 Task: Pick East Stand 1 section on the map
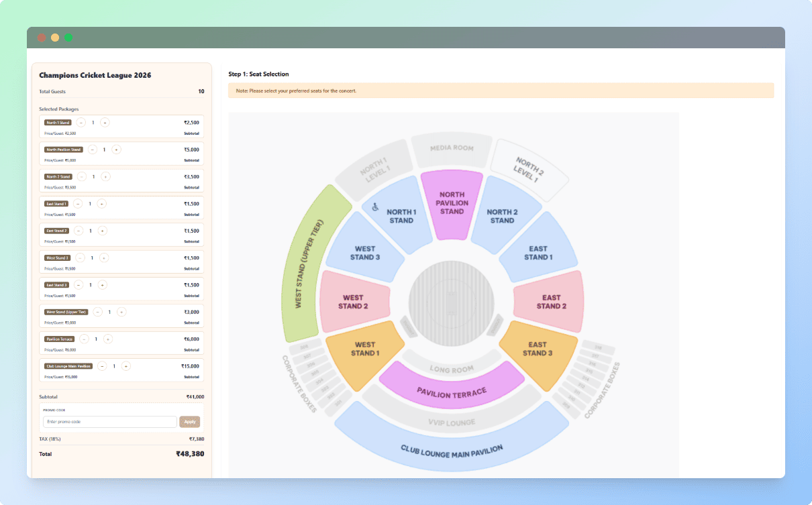click(x=538, y=253)
